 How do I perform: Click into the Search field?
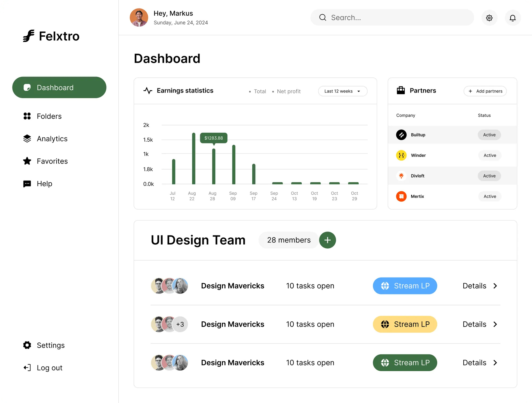point(392,18)
